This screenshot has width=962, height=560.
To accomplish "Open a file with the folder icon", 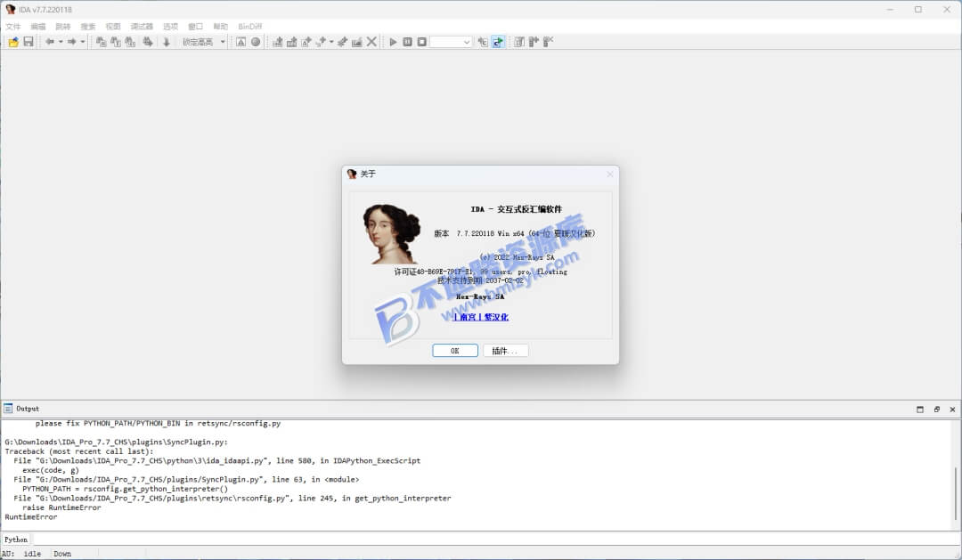I will (13, 42).
